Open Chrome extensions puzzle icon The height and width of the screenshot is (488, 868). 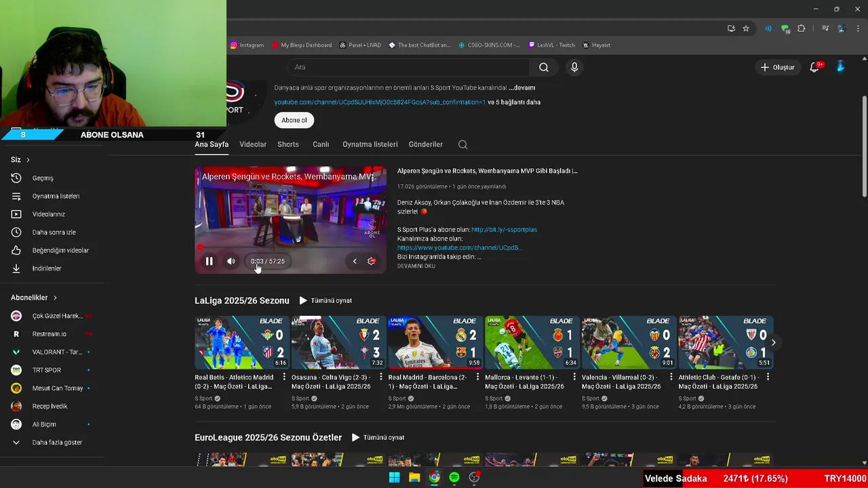pos(802,28)
